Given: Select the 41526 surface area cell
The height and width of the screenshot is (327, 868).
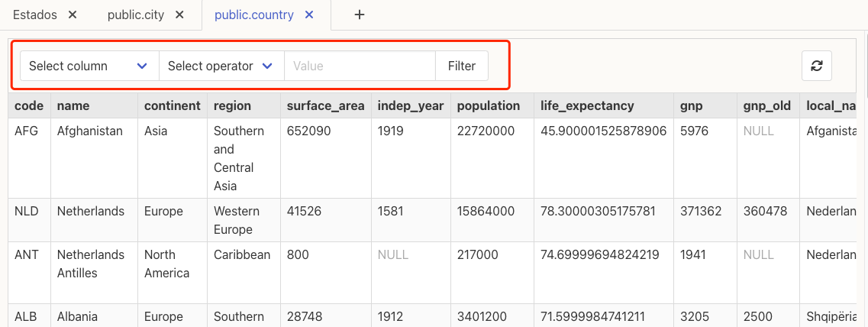Looking at the screenshot, I should pyautogui.click(x=325, y=220).
